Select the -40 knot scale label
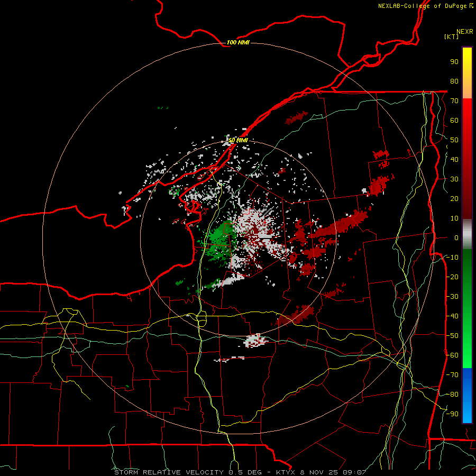Screen dimensions: 476x476 click(452, 316)
